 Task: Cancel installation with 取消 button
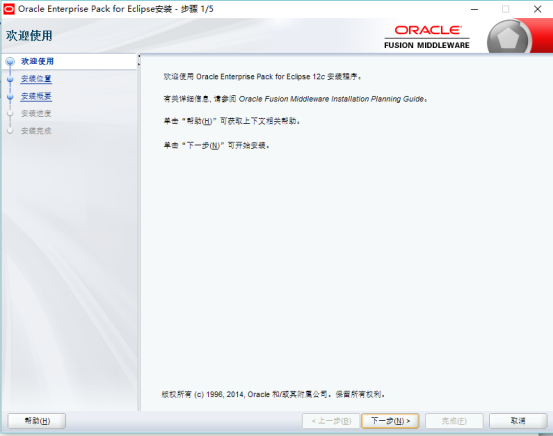(518, 421)
